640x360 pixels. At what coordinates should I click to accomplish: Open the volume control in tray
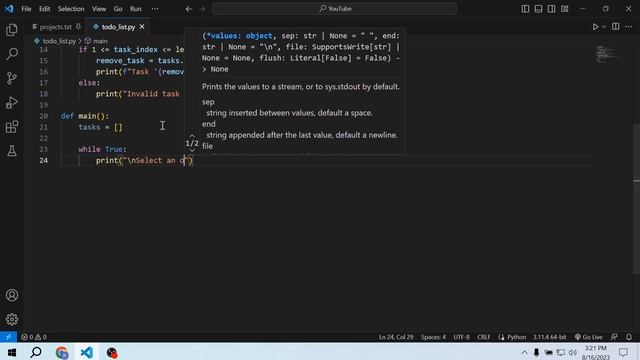[x=573, y=353]
